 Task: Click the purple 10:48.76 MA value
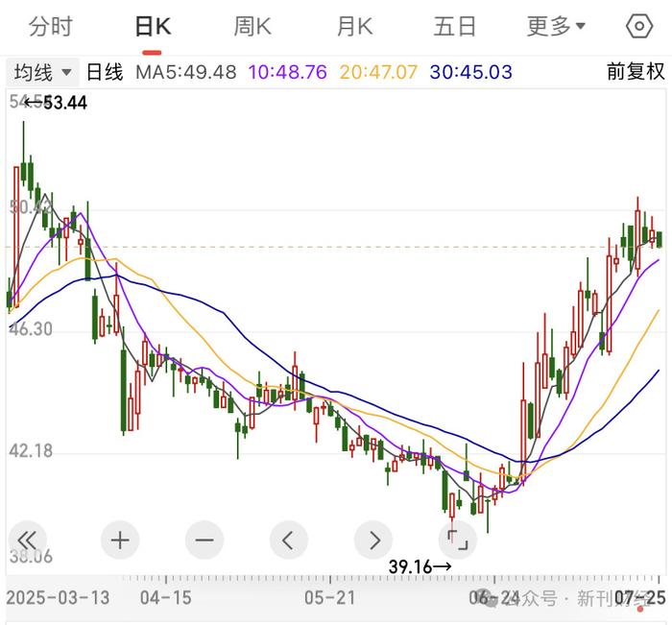288,72
